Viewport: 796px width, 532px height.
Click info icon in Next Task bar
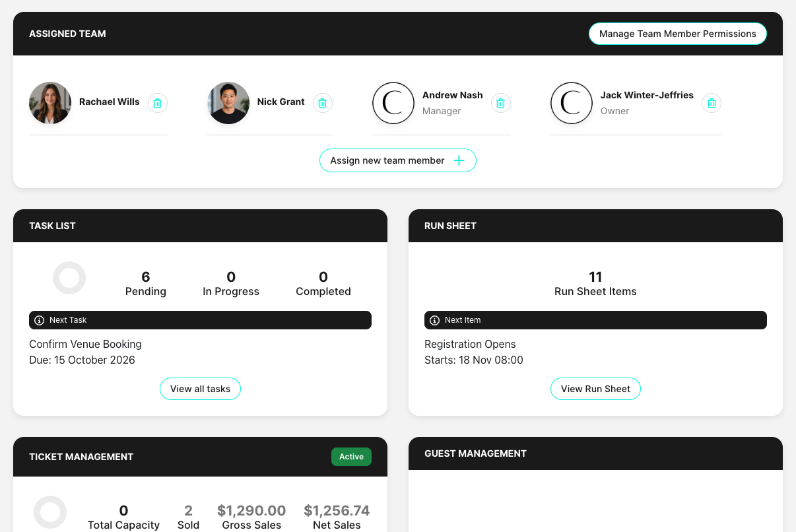point(39,320)
